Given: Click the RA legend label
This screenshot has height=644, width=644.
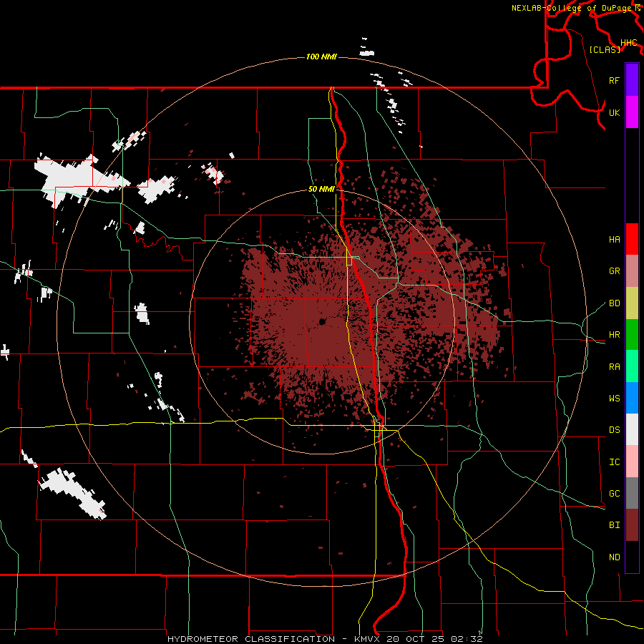Looking at the screenshot, I should pos(614,367).
